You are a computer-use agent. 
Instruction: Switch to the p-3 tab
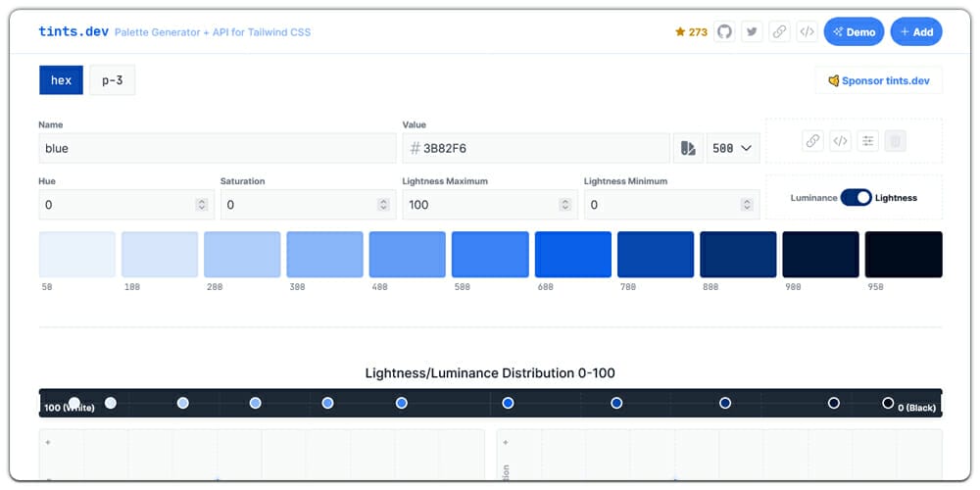[112, 80]
